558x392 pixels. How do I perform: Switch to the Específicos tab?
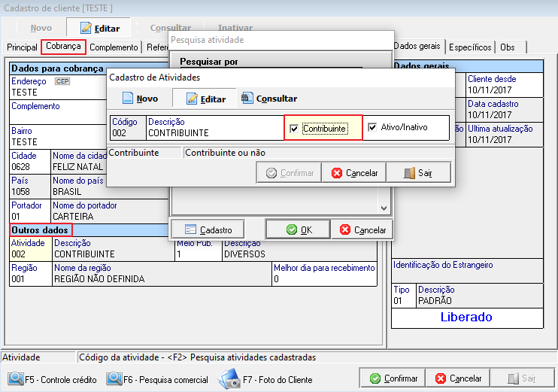click(x=470, y=47)
